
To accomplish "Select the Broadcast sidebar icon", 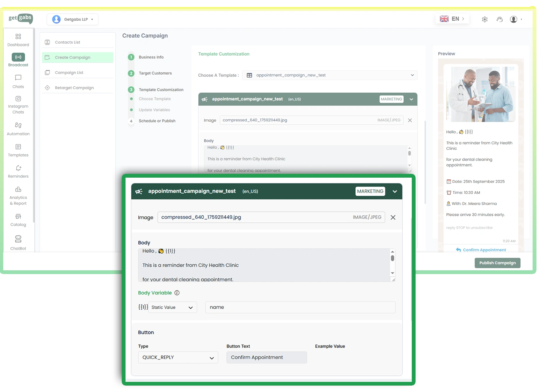I will coord(18,57).
